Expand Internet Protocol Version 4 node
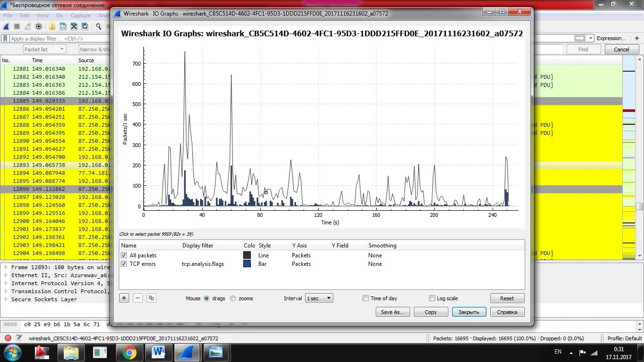Viewport: 644px width, 362px height. [6, 283]
